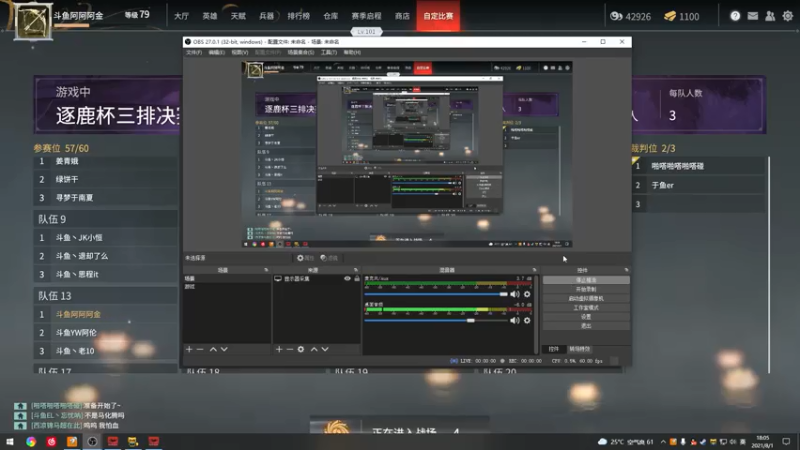The image size is (800, 450).
Task: Select the first scene in OBS scenes list
Action: coord(227,279)
